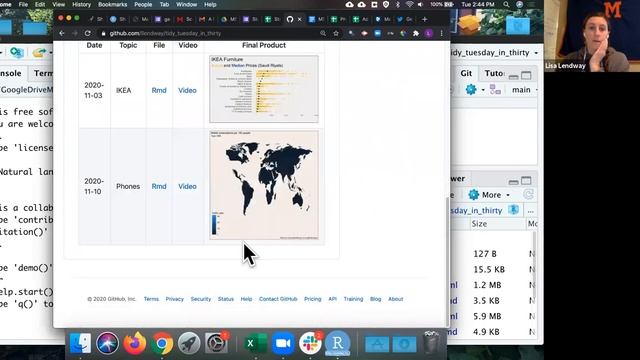The image size is (640, 360).
Task: Click the Pricing footer link
Action: (x=313, y=299)
